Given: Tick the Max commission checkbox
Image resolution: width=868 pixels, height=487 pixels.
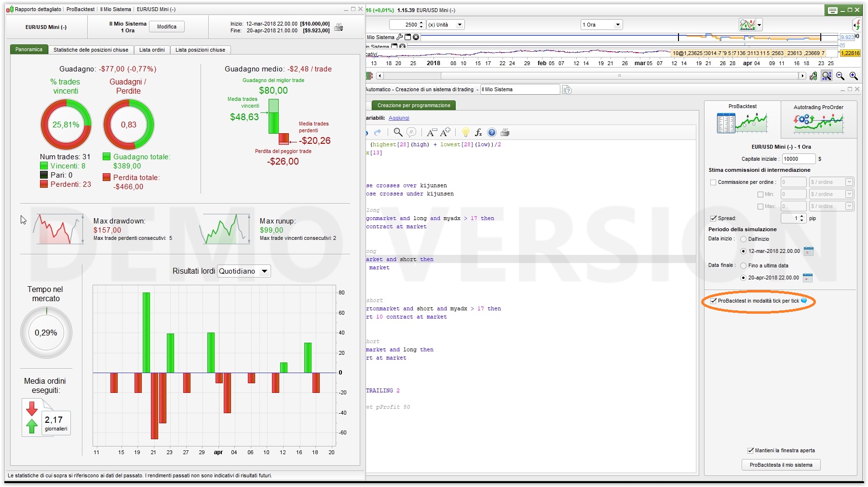Looking at the screenshot, I should click(x=760, y=207).
